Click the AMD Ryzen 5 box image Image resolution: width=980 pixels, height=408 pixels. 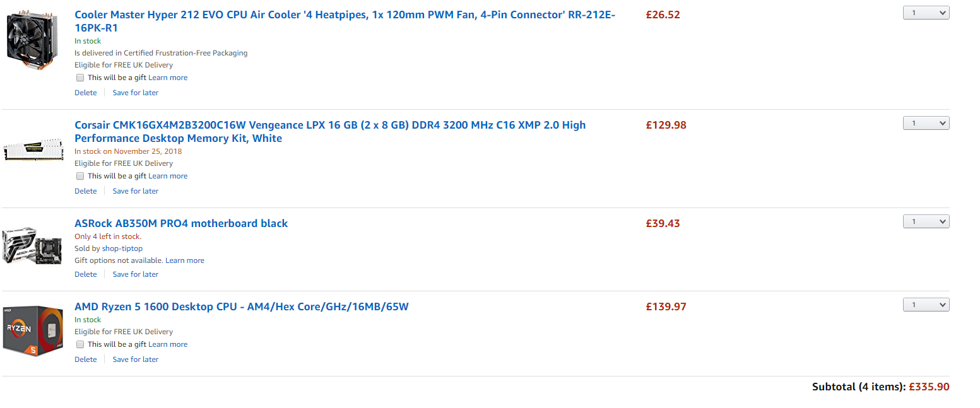[x=33, y=331]
